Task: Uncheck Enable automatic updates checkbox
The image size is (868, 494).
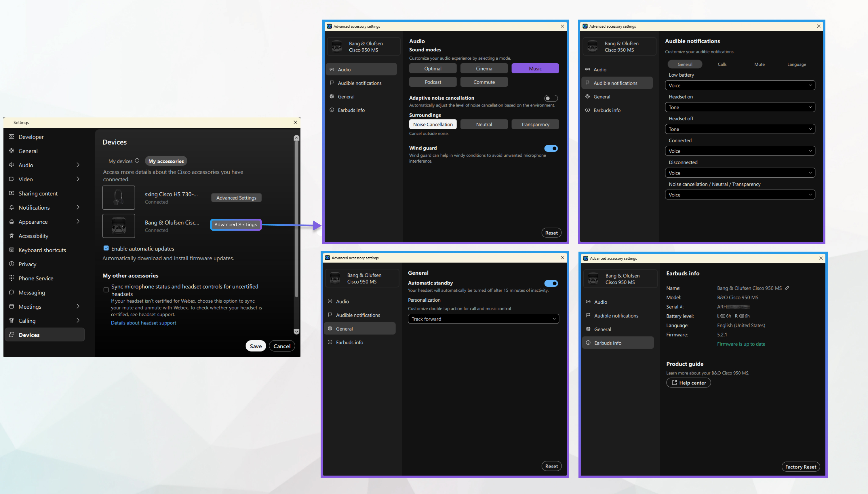Action: 106,248
